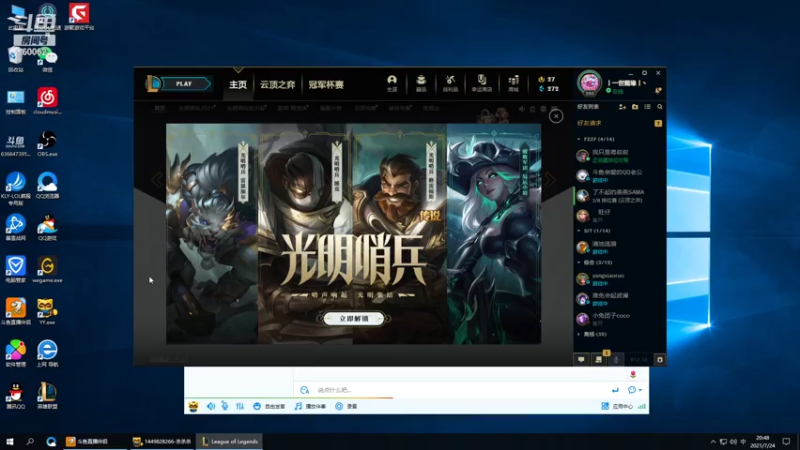Open the 幸运商店 icon
The height and width of the screenshot is (450, 800).
[482, 84]
